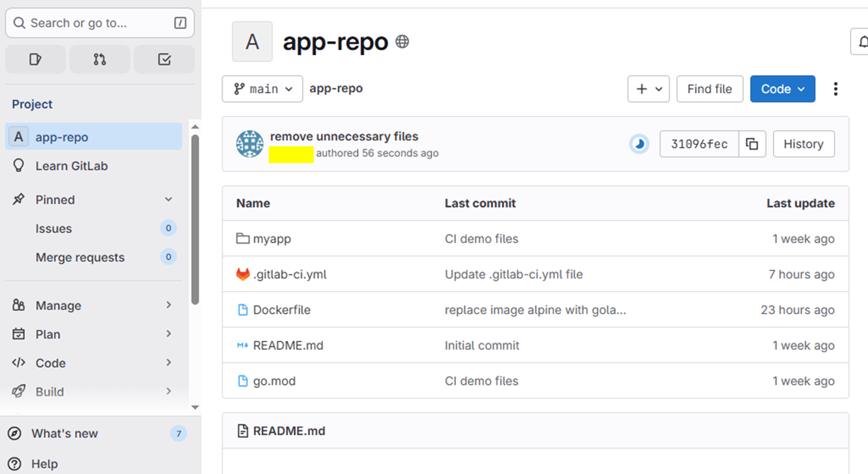Expand the Manage section chevron
This screenshot has width=868, height=474.
pos(169,305)
